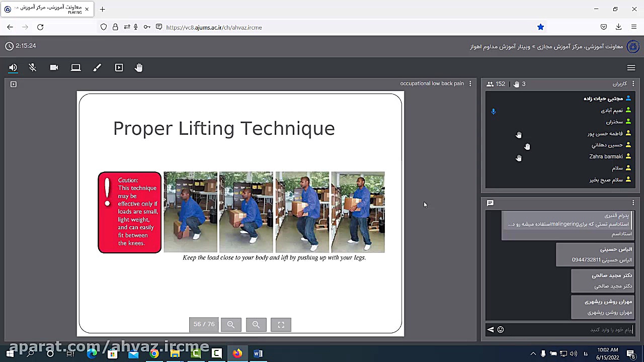Enter fullscreen mode for slide
The width and height of the screenshot is (644, 362).
281,325
